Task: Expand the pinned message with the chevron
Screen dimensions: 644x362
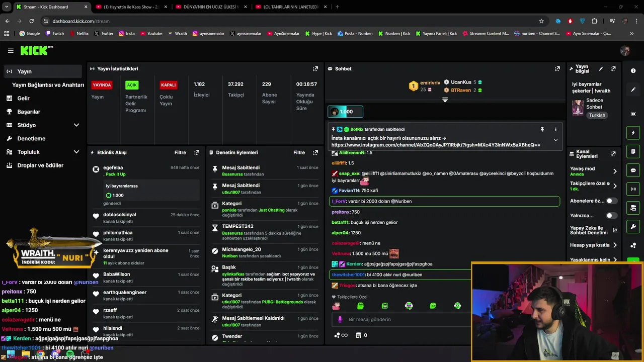Action: pos(555,140)
